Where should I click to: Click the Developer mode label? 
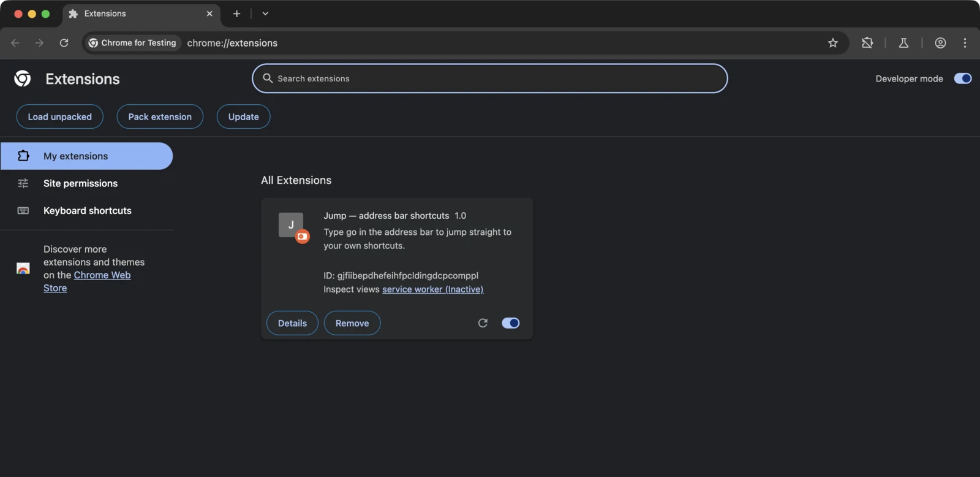pyautogui.click(x=909, y=78)
